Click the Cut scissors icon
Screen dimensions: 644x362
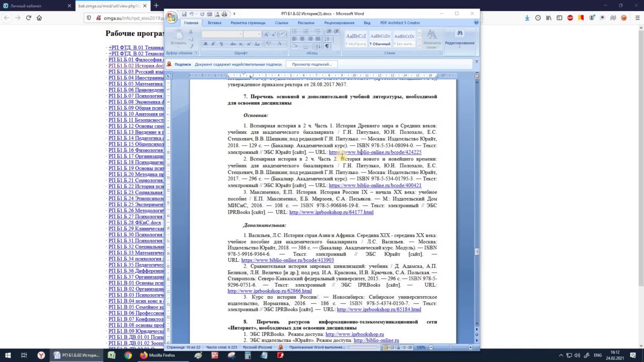(x=191, y=32)
